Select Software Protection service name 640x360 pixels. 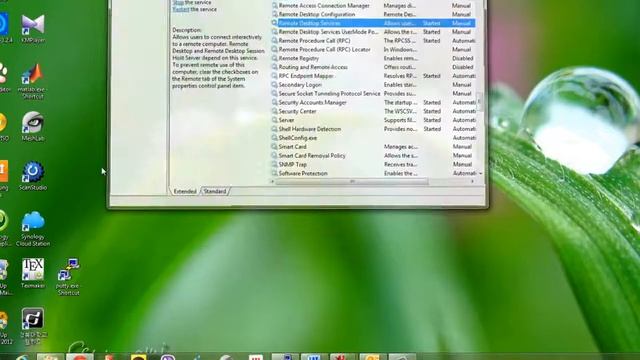coord(303,173)
